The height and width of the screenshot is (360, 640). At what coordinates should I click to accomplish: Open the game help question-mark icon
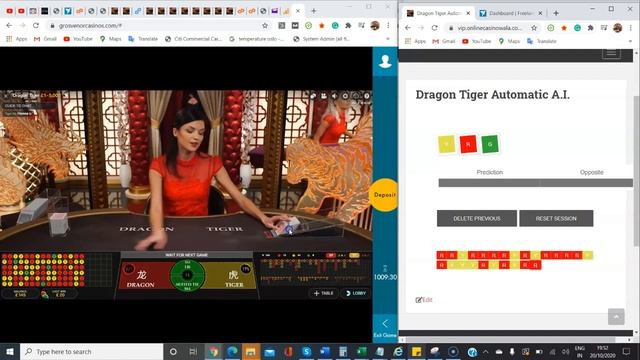click(367, 96)
